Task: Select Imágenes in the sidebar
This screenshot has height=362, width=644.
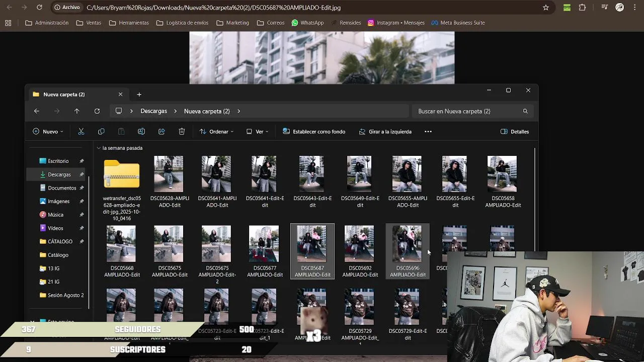Action: click(x=56, y=201)
